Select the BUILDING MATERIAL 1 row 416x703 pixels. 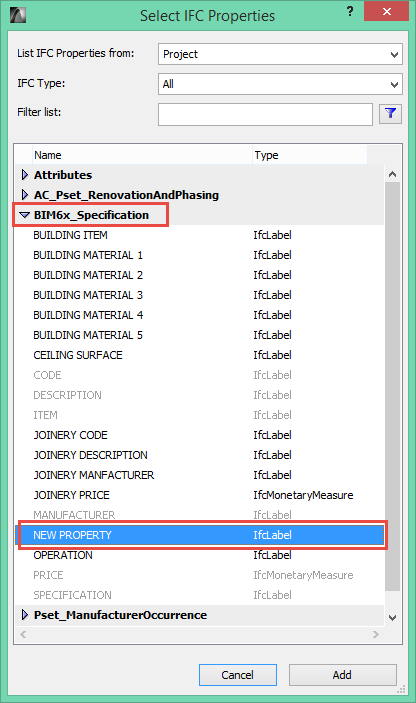tap(200, 255)
